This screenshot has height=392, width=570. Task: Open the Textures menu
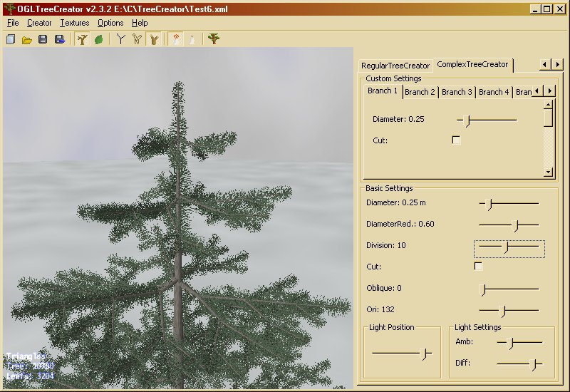(x=75, y=23)
